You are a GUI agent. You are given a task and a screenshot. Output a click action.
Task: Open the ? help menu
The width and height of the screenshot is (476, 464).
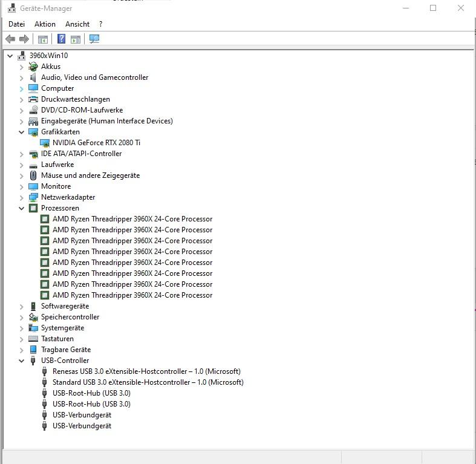[x=100, y=24]
